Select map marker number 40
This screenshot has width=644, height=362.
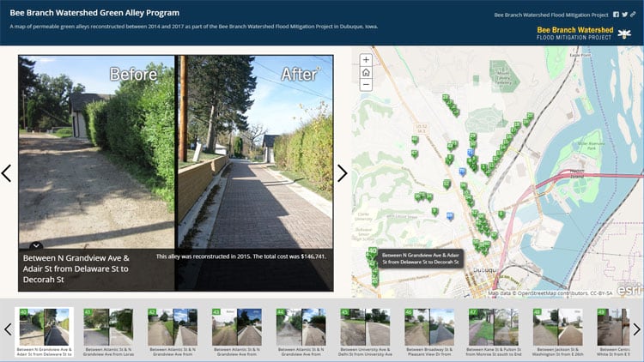click(372, 250)
